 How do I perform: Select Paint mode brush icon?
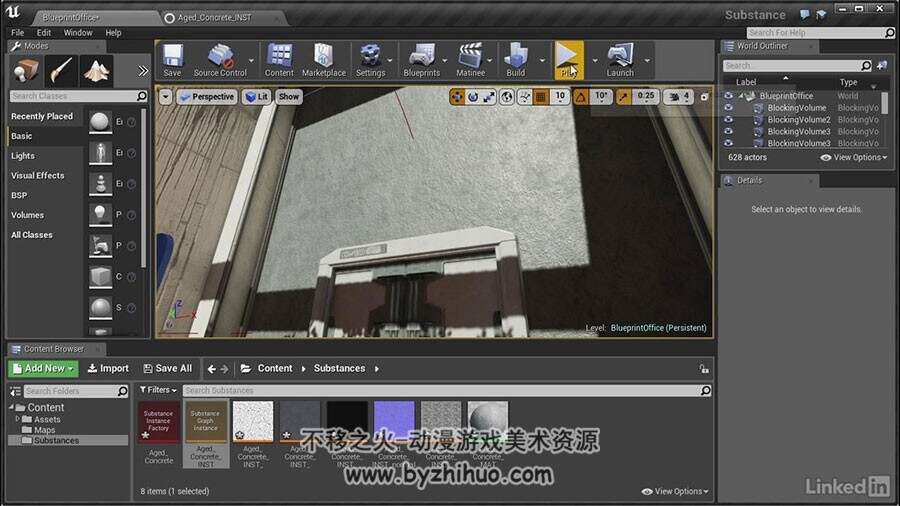[61, 71]
